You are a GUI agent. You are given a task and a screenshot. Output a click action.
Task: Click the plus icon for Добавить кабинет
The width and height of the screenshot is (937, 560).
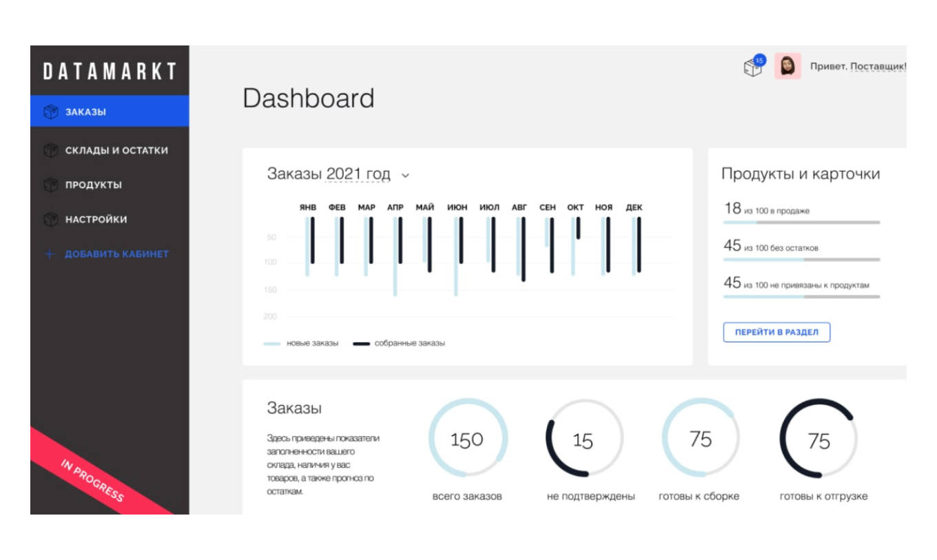pos(50,254)
